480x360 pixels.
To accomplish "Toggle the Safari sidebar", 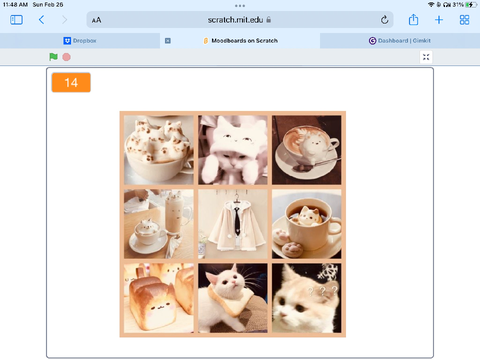I will coord(16,20).
